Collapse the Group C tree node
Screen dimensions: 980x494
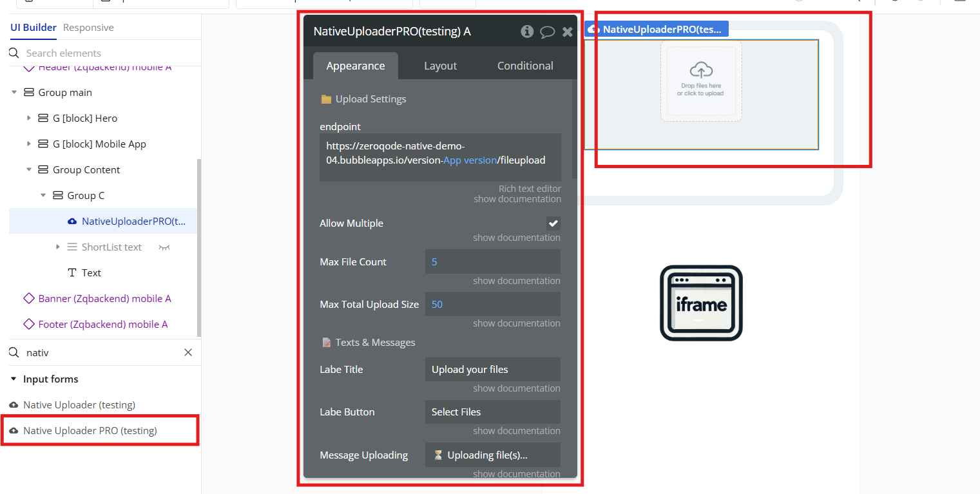pyautogui.click(x=43, y=195)
